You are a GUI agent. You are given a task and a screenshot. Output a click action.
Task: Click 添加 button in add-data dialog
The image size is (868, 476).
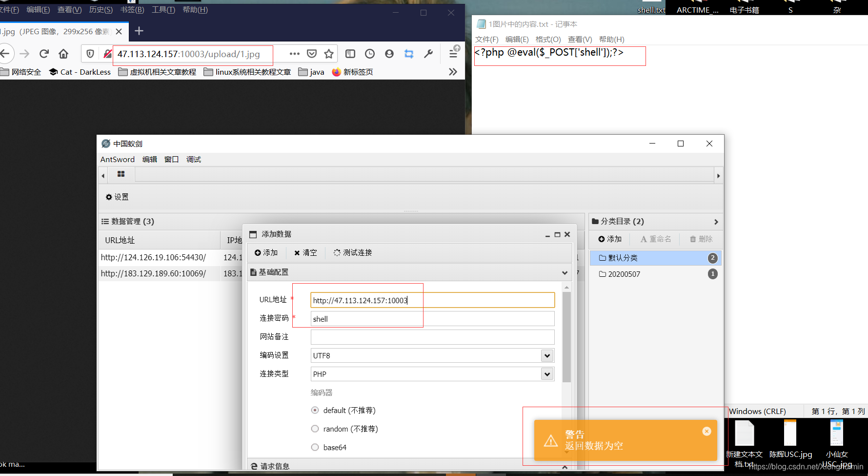pyautogui.click(x=266, y=252)
